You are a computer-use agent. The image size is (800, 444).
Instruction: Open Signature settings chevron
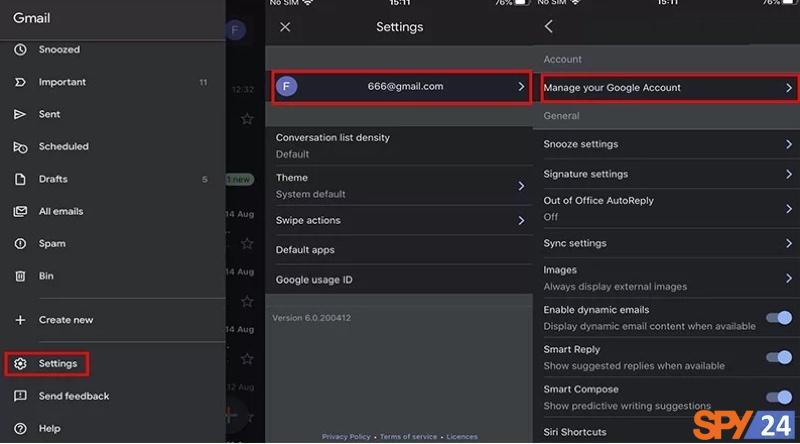[x=789, y=175]
